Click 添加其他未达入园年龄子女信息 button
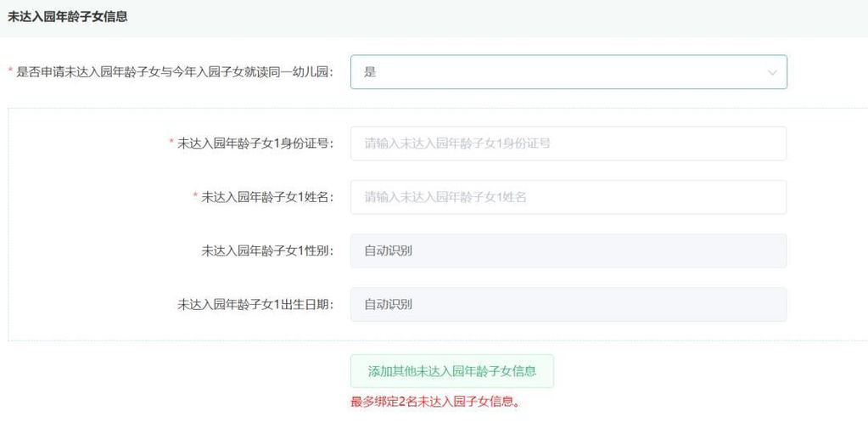The width and height of the screenshot is (868, 428). coord(451,371)
